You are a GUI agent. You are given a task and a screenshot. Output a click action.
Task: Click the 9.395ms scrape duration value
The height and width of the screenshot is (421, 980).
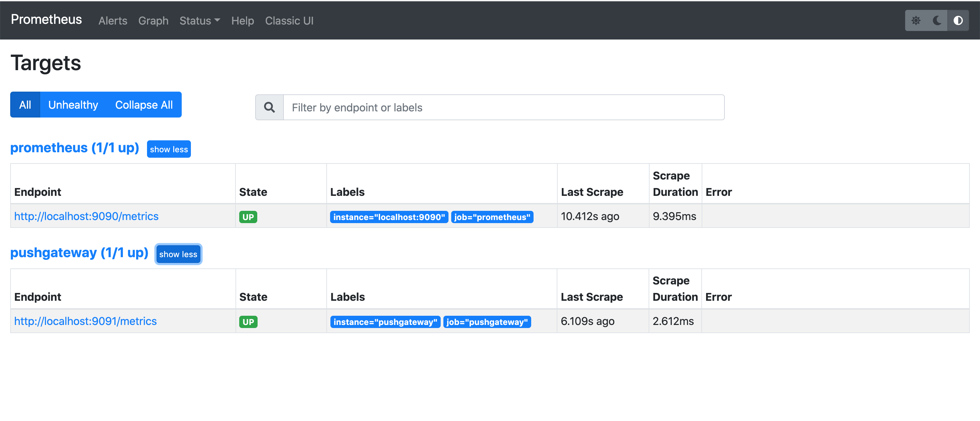[x=674, y=216]
